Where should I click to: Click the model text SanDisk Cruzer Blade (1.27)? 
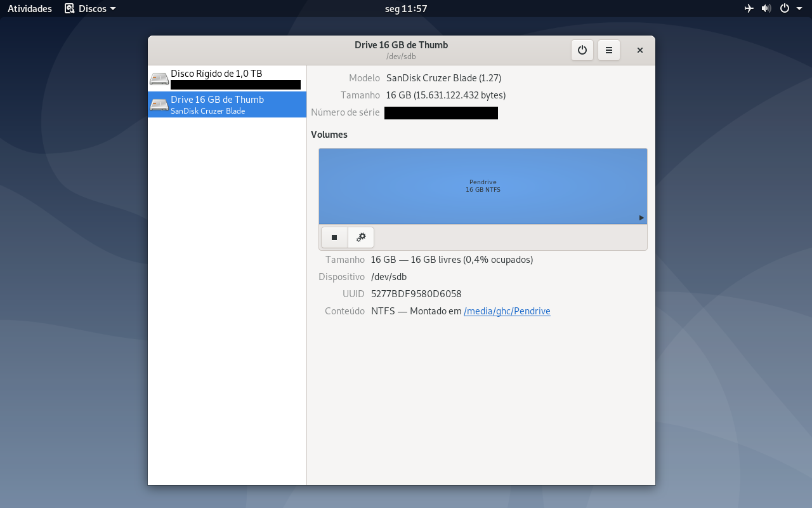tap(443, 78)
